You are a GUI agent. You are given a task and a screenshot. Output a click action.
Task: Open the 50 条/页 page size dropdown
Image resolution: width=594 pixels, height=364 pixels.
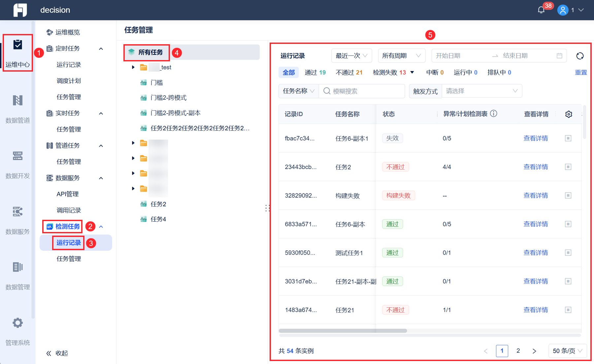pyautogui.click(x=568, y=351)
